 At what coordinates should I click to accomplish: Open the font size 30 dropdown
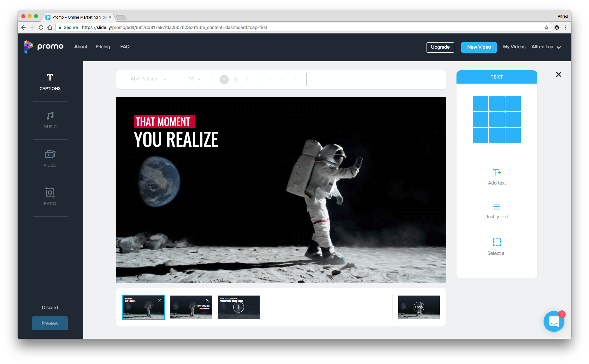click(193, 79)
